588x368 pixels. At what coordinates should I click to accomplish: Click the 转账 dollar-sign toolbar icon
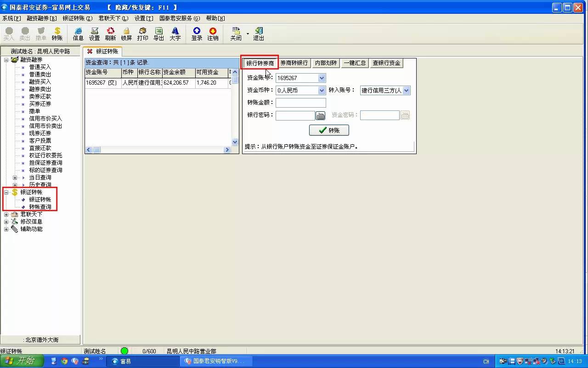click(x=57, y=34)
